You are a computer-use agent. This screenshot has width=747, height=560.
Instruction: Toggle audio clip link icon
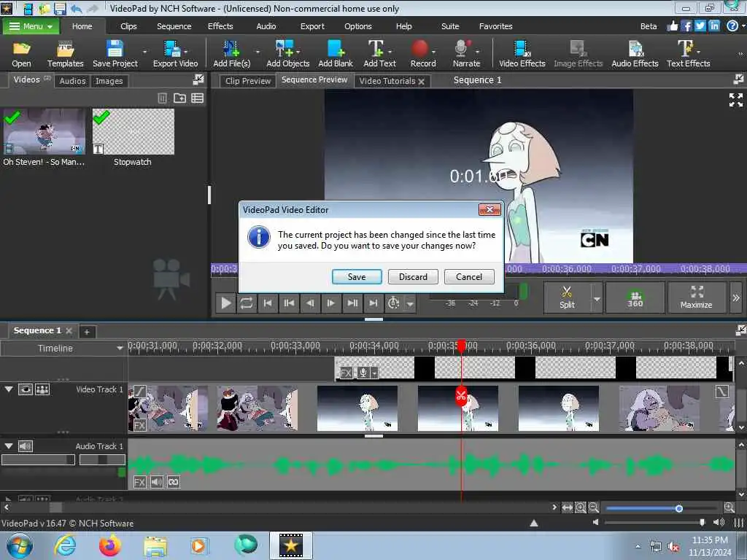click(x=174, y=482)
